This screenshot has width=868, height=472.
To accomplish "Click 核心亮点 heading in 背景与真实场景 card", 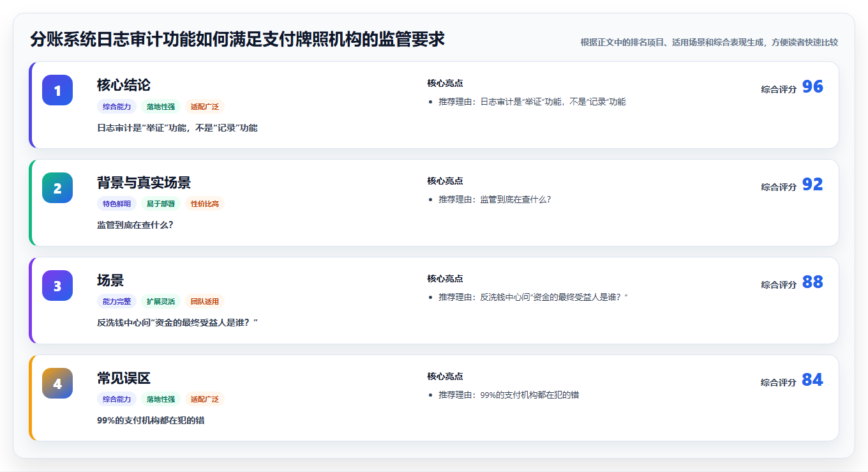I will (x=445, y=181).
